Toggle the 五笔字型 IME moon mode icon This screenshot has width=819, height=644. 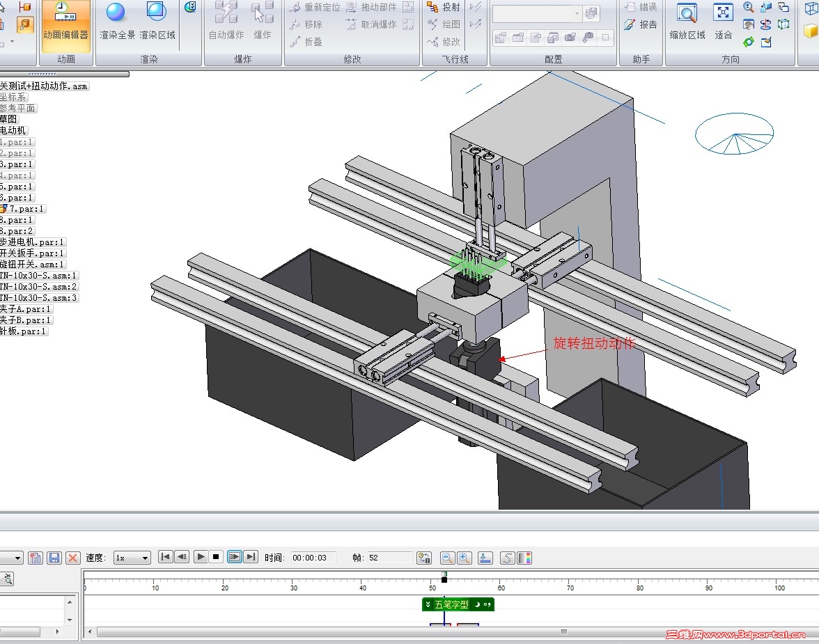pos(478,604)
